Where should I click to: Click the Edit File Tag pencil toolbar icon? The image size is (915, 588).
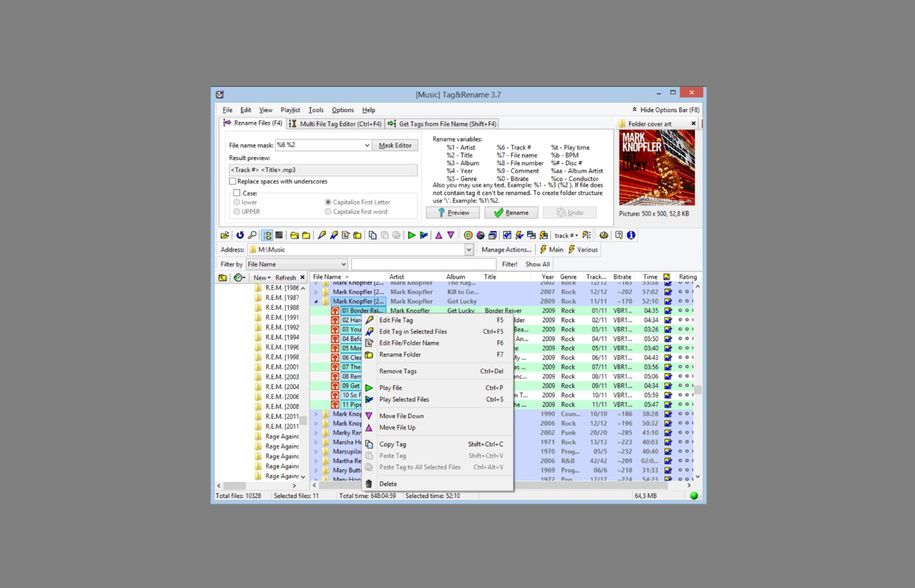322,235
